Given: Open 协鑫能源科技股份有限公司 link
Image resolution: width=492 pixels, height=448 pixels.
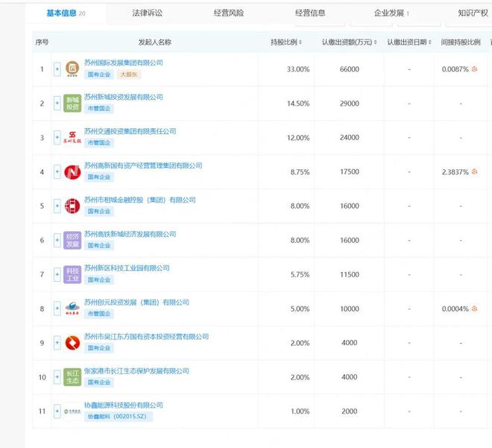Looking at the screenshot, I should pos(123,405).
